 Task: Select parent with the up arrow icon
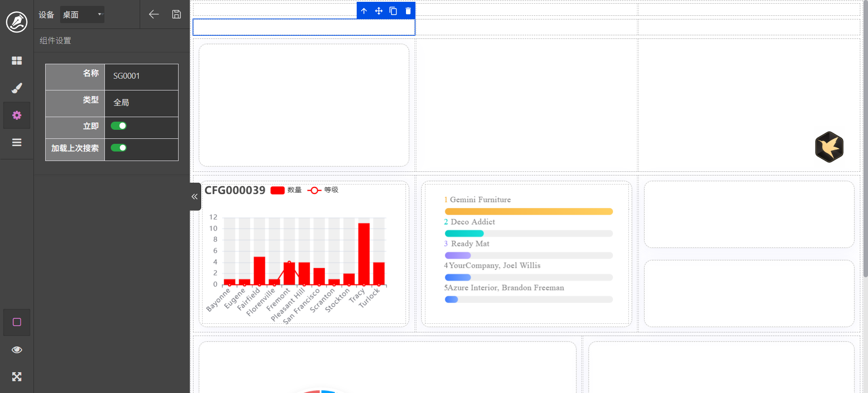pyautogui.click(x=364, y=11)
